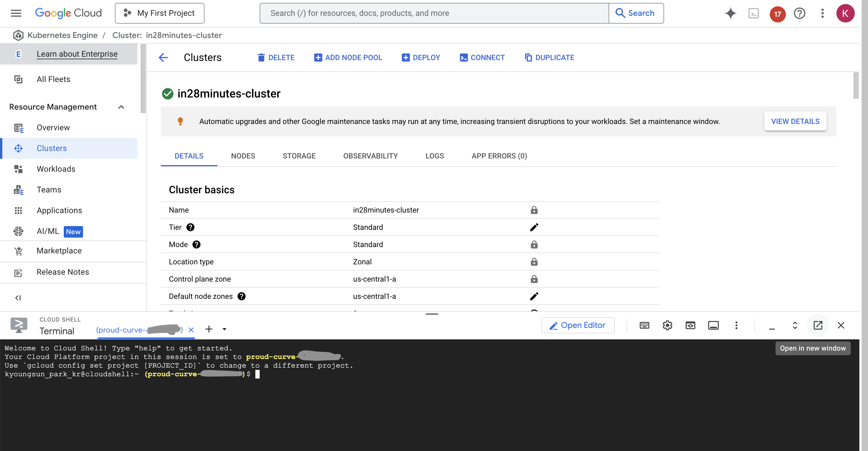Screen dimensions: 868x451
Task: Open the My First Project selector
Action: (x=159, y=13)
